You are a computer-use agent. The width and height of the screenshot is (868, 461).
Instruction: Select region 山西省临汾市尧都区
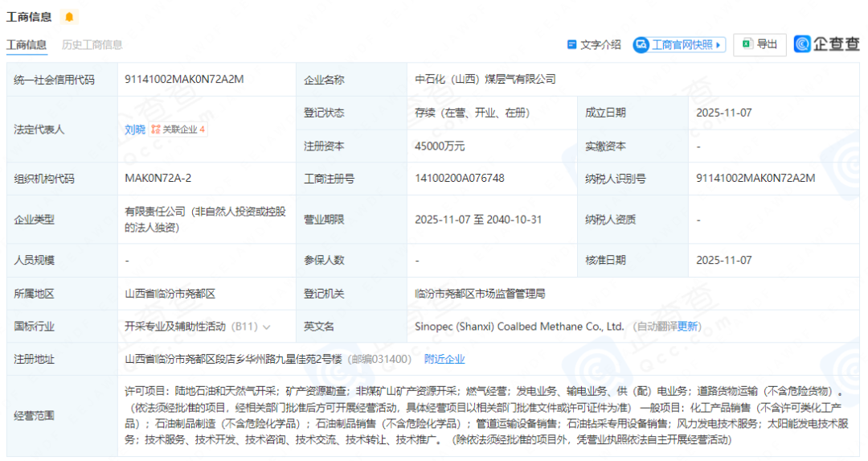[170, 294]
